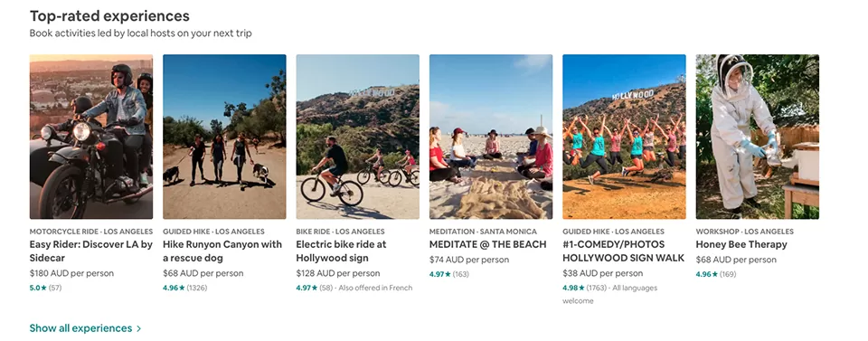
Task: Open the Easy Rider sidecar motorcycle photo
Action: pos(91,137)
